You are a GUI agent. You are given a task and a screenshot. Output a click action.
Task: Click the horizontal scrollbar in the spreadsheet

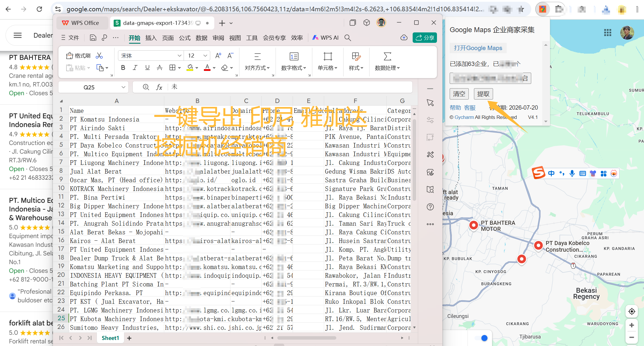(x=307, y=338)
